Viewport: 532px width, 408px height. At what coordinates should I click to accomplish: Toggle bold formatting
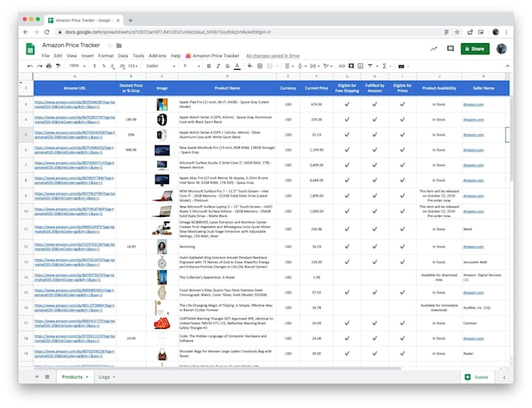pos(209,66)
